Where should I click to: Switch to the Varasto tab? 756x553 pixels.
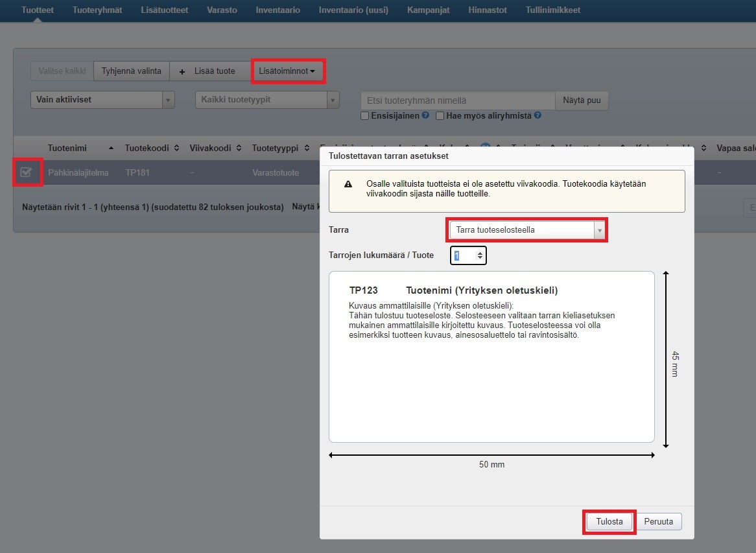pos(222,10)
